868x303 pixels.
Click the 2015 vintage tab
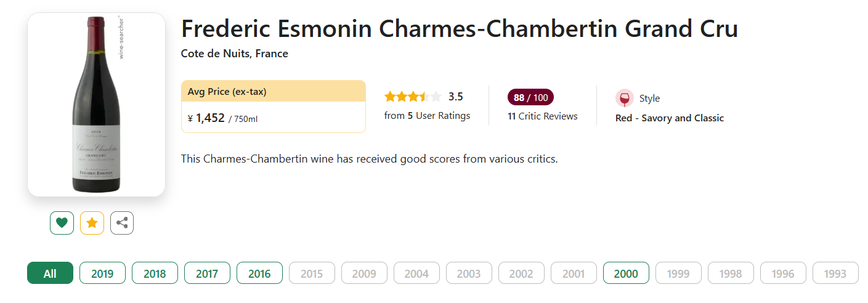312,273
